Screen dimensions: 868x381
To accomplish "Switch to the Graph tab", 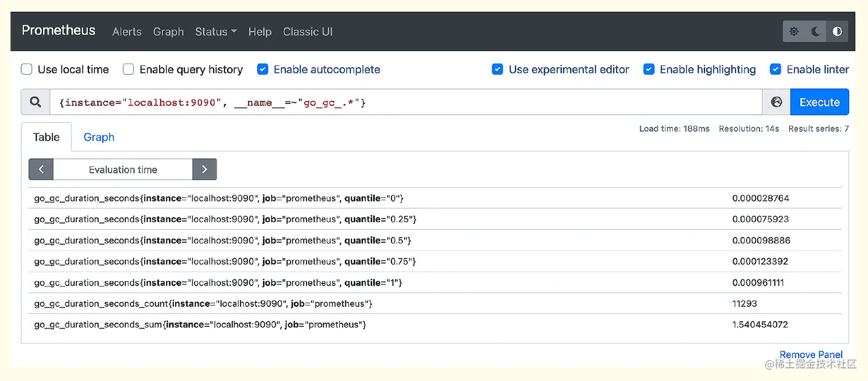I will tap(99, 137).
